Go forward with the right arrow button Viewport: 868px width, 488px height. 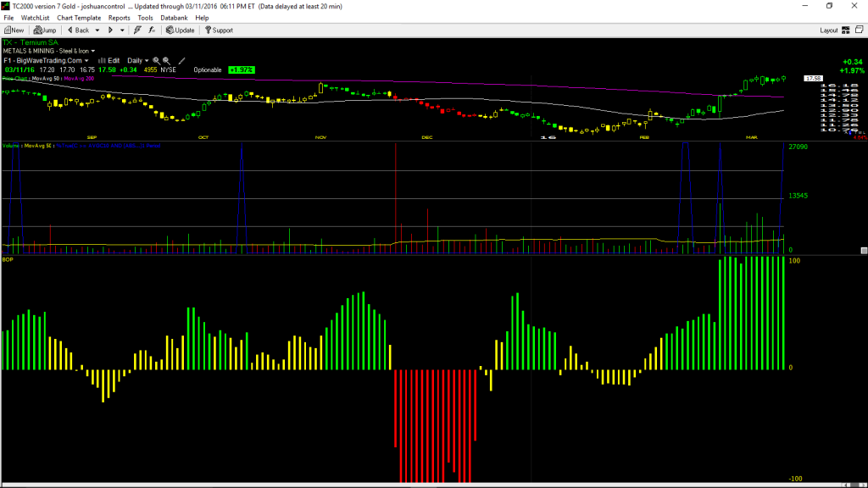pyautogui.click(x=110, y=30)
